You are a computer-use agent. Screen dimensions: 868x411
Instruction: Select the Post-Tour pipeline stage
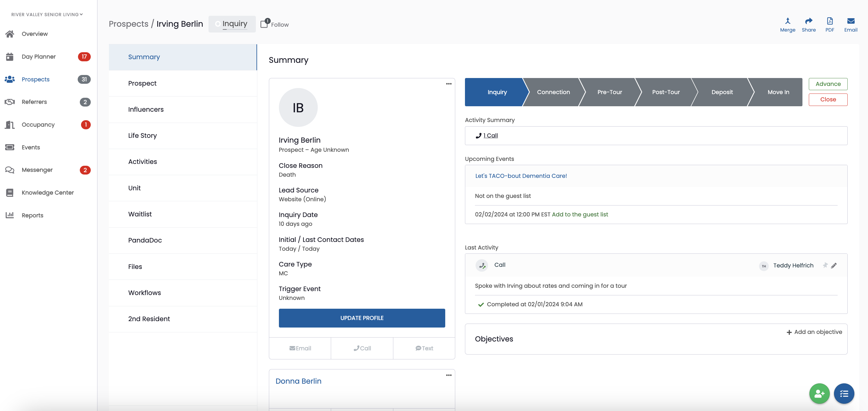pyautogui.click(x=666, y=92)
